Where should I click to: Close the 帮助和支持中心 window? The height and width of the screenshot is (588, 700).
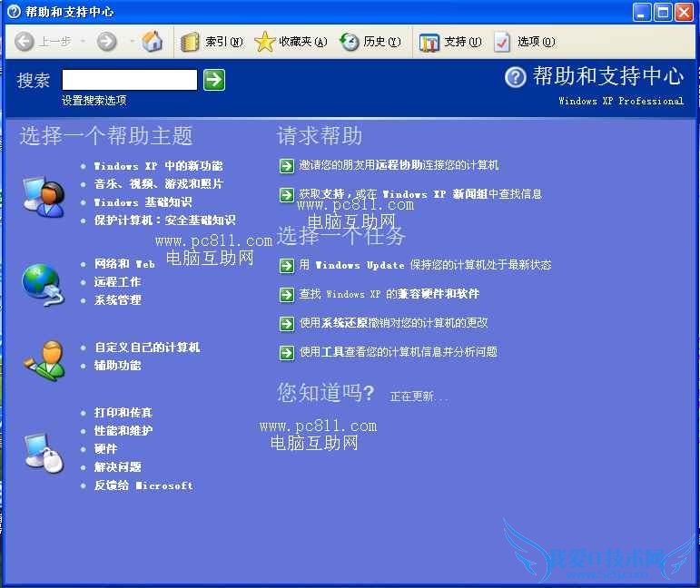click(684, 12)
